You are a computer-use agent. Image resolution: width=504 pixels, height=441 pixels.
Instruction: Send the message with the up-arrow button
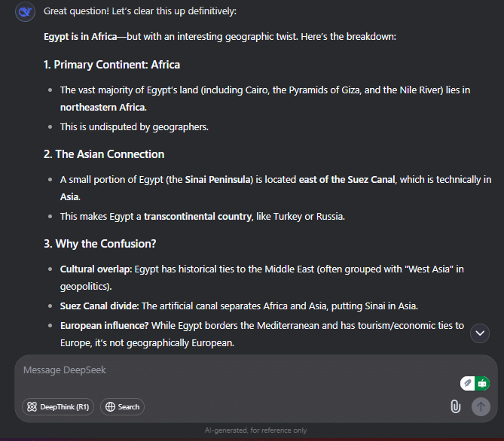coord(481,406)
